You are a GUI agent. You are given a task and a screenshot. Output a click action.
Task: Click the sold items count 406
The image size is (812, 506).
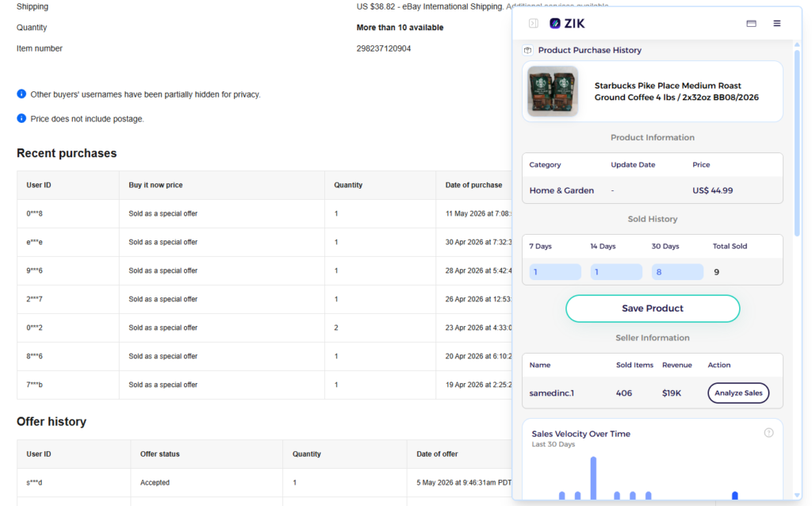pos(624,393)
